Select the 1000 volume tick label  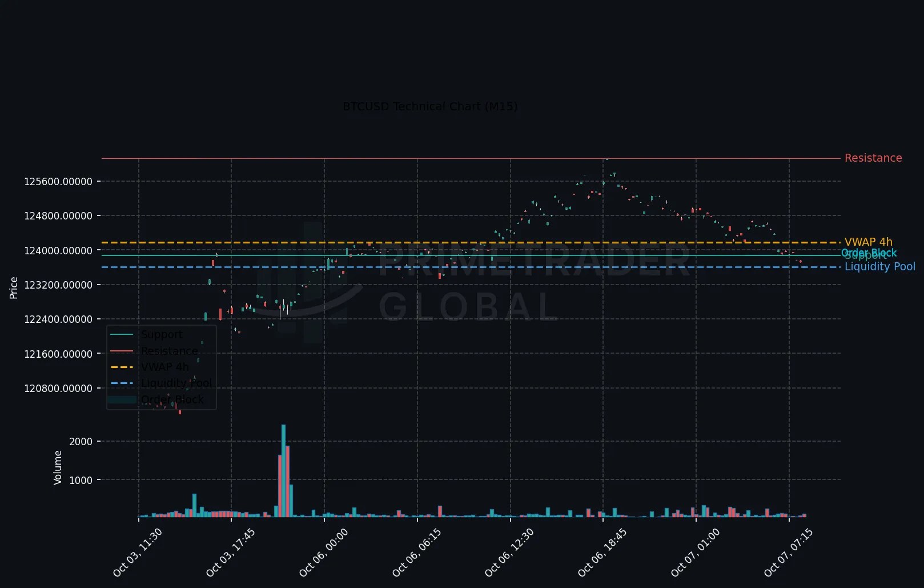[81, 481]
